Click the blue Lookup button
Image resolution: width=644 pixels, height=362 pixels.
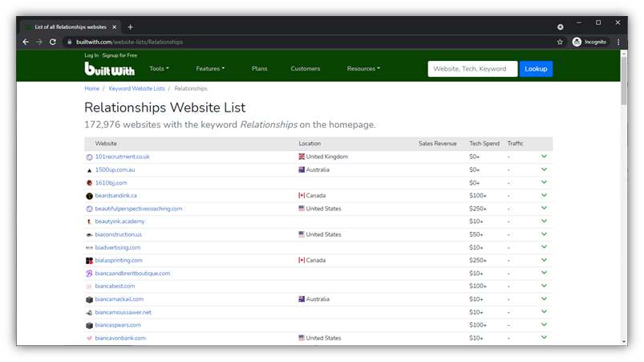coord(536,69)
